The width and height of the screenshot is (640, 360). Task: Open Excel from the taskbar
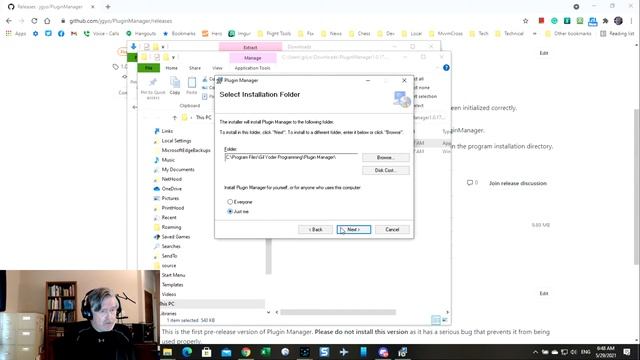(266, 352)
